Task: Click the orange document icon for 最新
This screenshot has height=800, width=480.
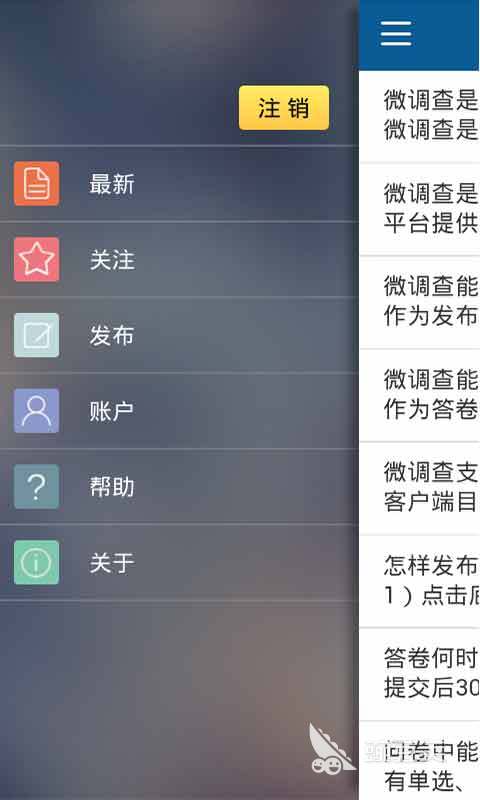Action: pos(36,184)
